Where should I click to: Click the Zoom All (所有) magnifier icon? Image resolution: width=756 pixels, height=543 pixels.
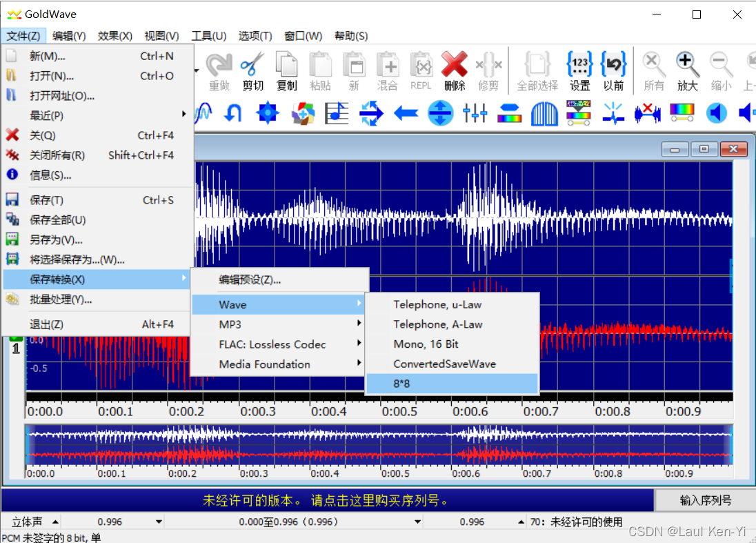point(654,71)
